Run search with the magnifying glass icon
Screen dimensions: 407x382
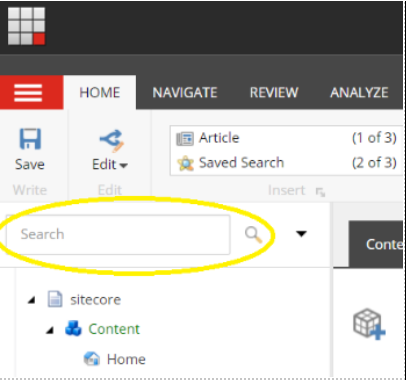click(x=253, y=234)
